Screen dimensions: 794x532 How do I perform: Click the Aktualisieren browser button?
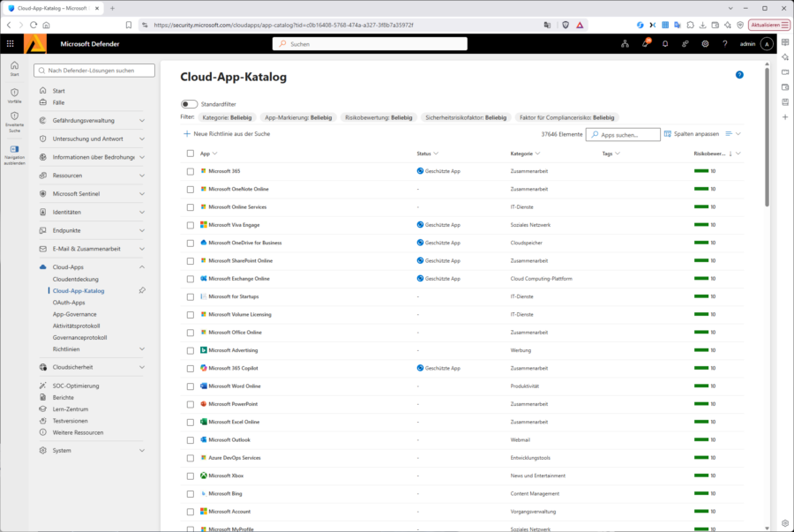click(768, 25)
